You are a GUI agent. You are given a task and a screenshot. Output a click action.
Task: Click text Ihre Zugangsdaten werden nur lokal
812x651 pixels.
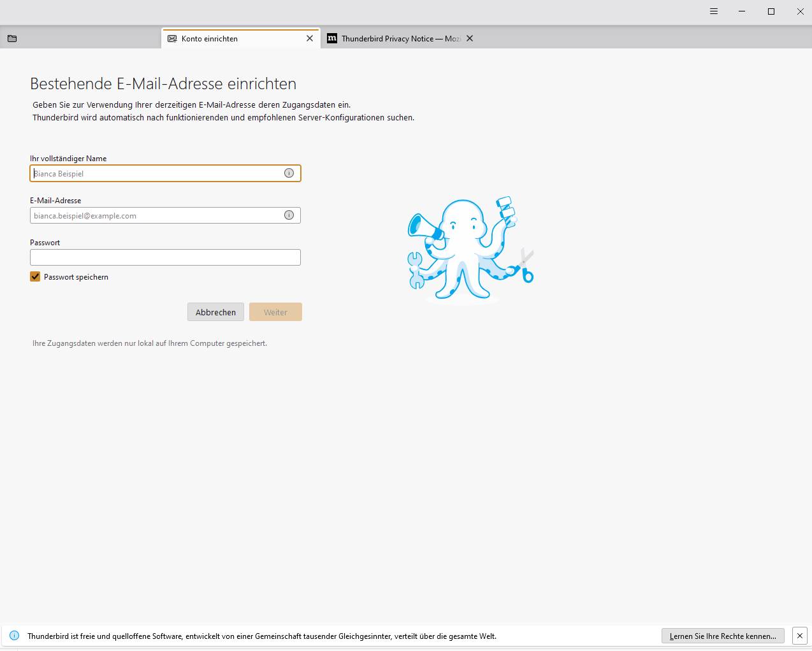[x=150, y=343]
